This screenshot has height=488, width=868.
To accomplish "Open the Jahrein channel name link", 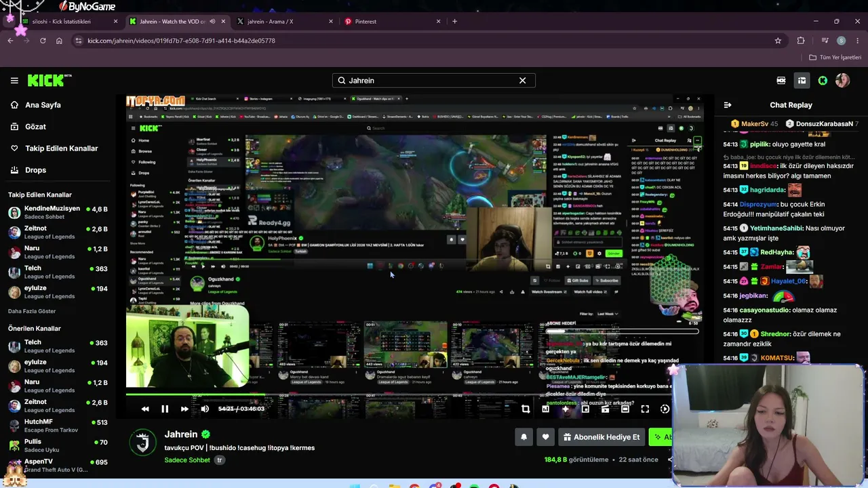I will coord(181,434).
